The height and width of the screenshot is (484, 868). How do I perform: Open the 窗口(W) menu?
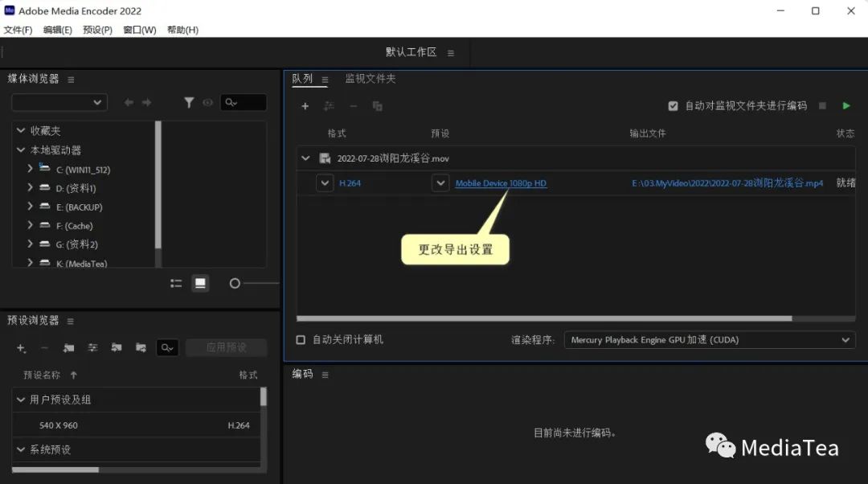[x=140, y=30]
